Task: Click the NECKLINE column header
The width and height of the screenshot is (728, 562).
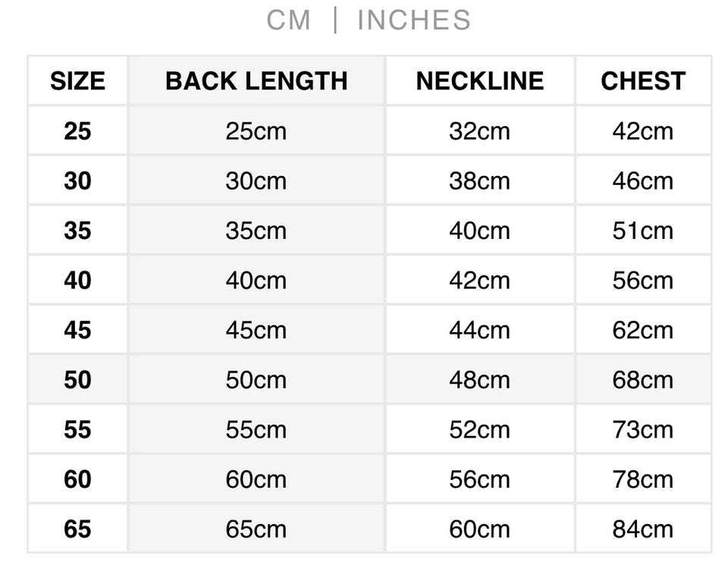Action: (479, 81)
